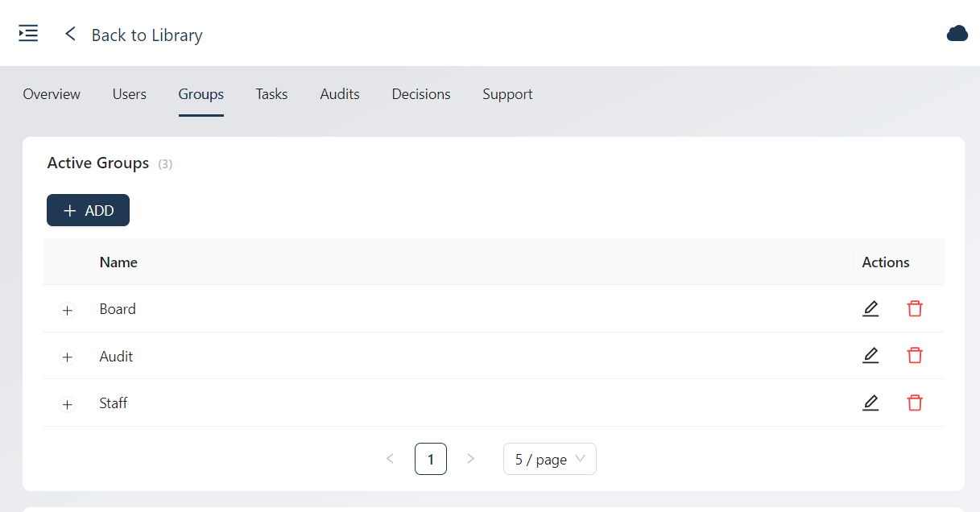The width and height of the screenshot is (980, 512).
Task: Delete the Staff group
Action: tap(915, 403)
